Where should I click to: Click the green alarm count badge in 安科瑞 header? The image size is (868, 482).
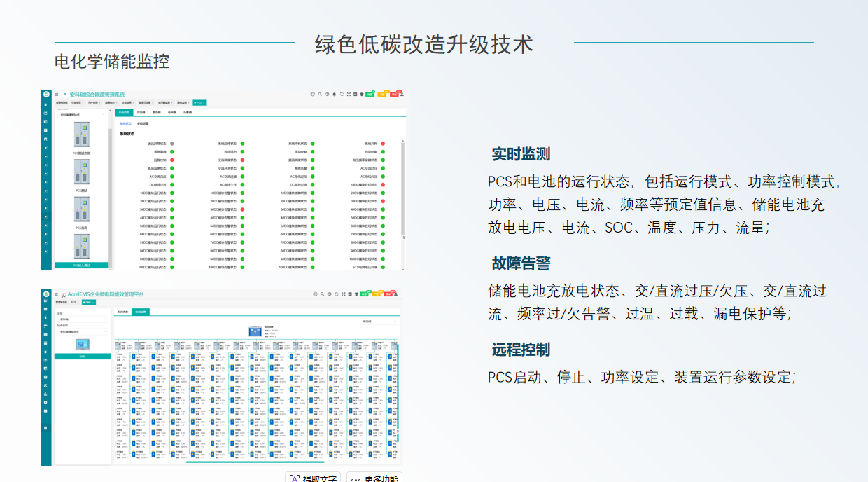(370, 95)
